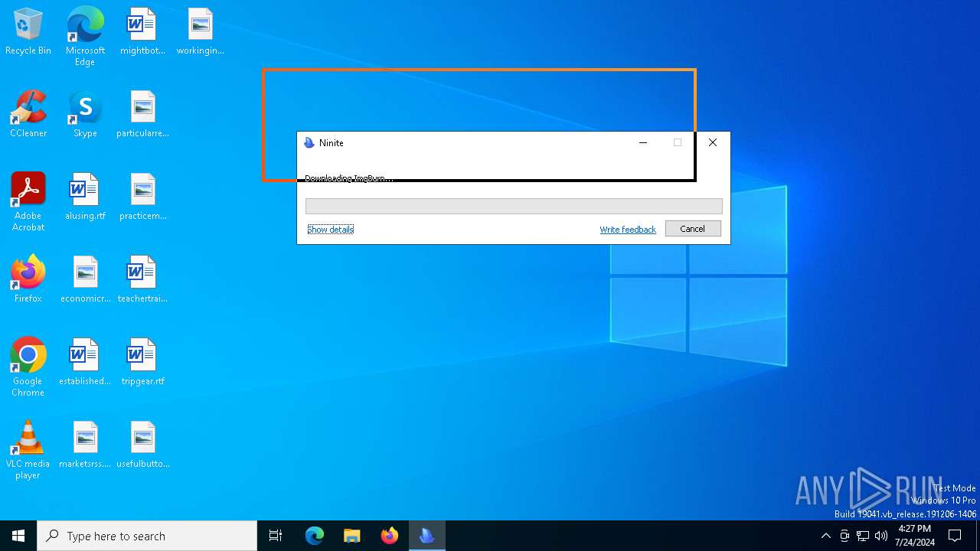Open the Firefox desktop shortcut
This screenshot has height=551, width=980.
point(28,279)
